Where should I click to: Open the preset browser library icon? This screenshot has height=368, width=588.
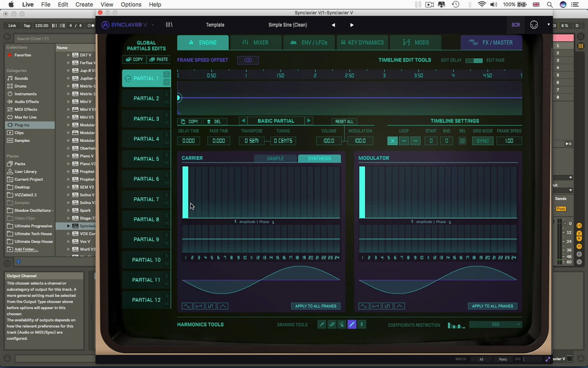[x=169, y=25]
